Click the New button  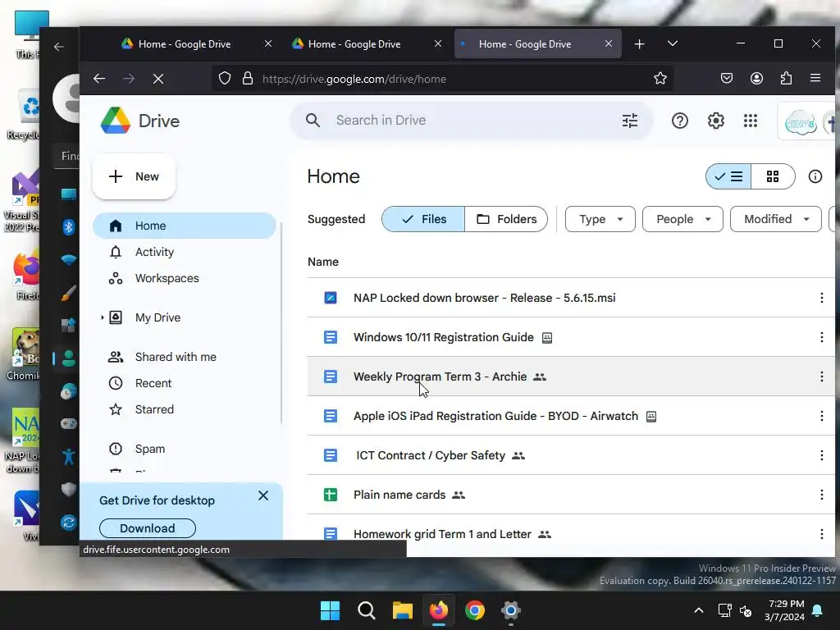point(134,176)
